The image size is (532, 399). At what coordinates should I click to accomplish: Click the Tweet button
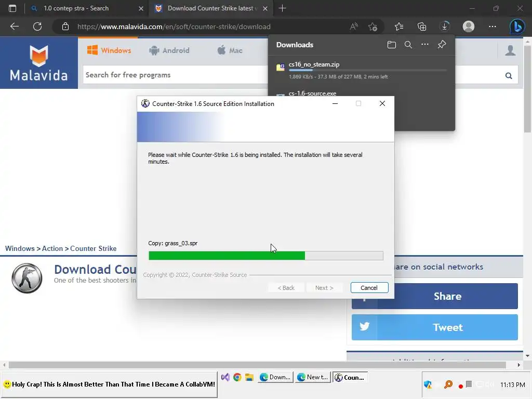tap(435, 327)
